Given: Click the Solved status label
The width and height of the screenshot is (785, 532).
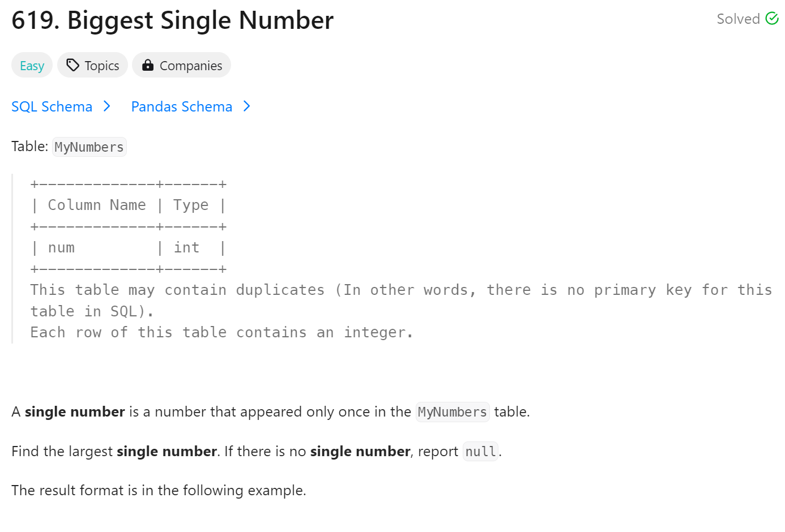Looking at the screenshot, I should pyautogui.click(x=738, y=19).
